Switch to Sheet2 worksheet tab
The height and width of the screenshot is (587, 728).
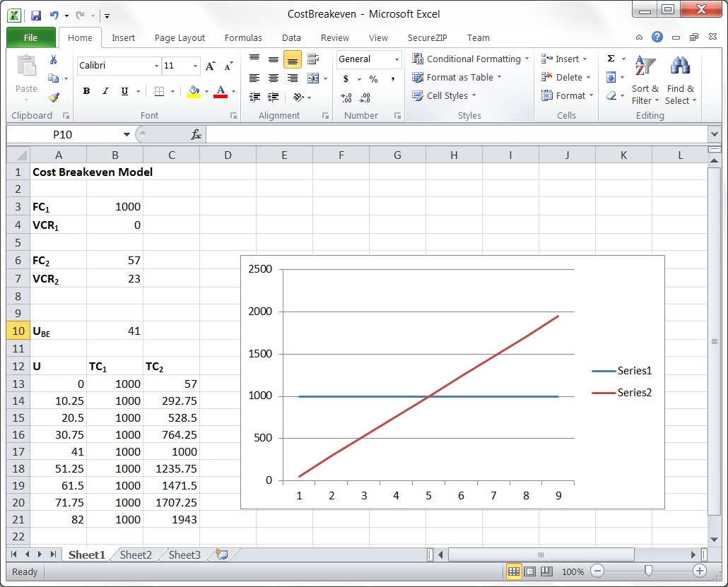click(136, 555)
